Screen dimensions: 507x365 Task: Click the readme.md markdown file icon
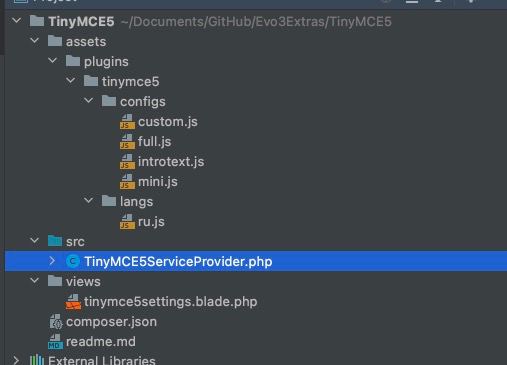click(x=55, y=342)
